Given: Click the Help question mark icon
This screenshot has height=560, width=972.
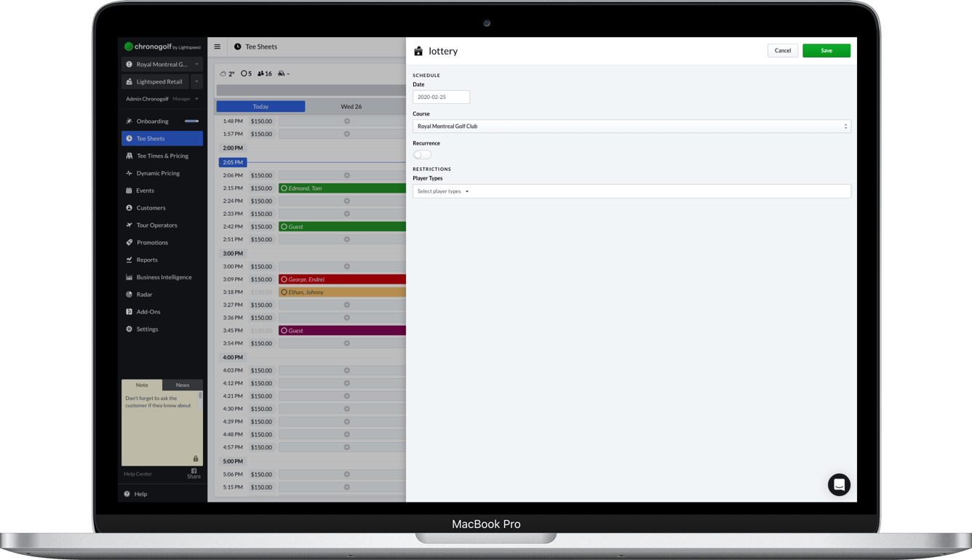Looking at the screenshot, I should pos(127,494).
